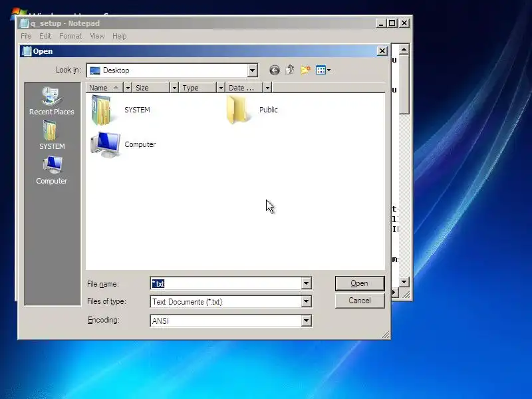This screenshot has height=399, width=532.
Task: Select the Computer icon in file list
Action: (x=105, y=144)
